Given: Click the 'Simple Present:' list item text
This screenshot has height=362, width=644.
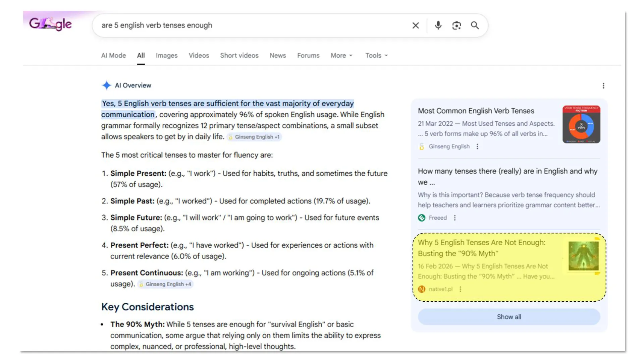Looking at the screenshot, I should (138, 174).
